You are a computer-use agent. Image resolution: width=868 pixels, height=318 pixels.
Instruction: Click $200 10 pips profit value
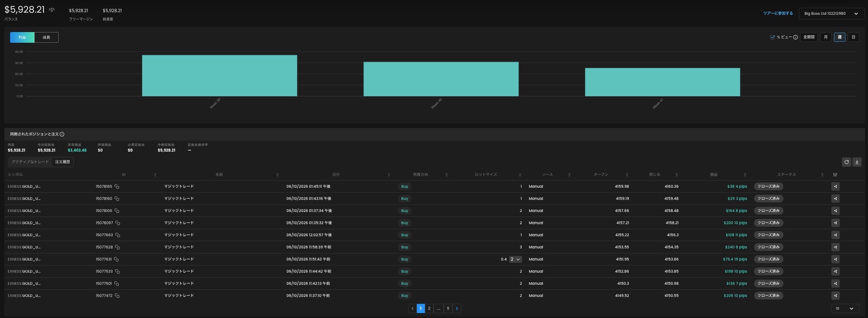(735, 223)
